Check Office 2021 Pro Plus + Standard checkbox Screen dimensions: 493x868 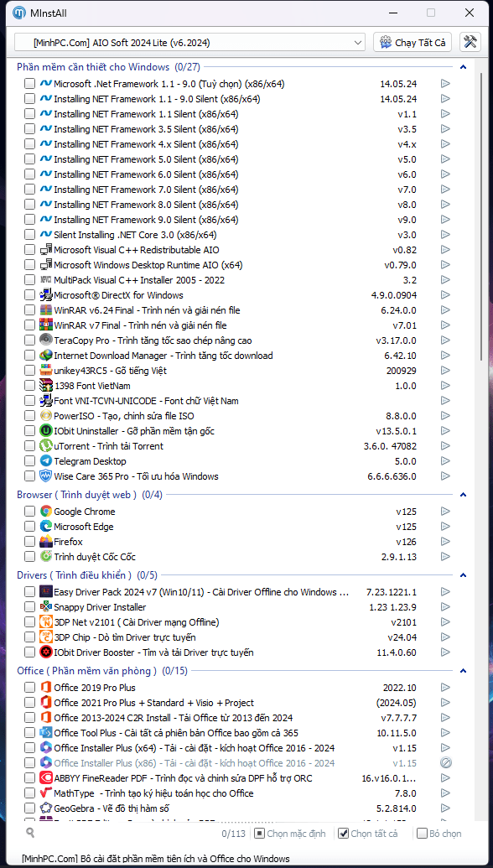pyautogui.click(x=29, y=703)
